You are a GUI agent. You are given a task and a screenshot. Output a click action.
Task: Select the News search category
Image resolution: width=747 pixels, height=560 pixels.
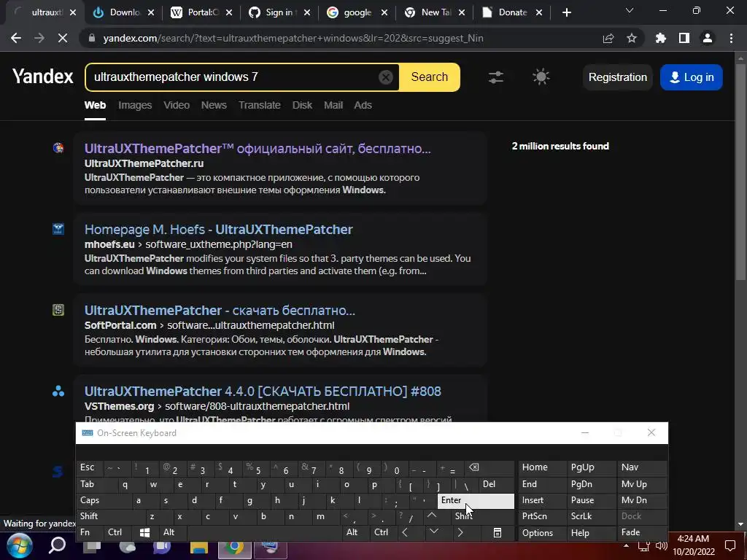coord(214,105)
